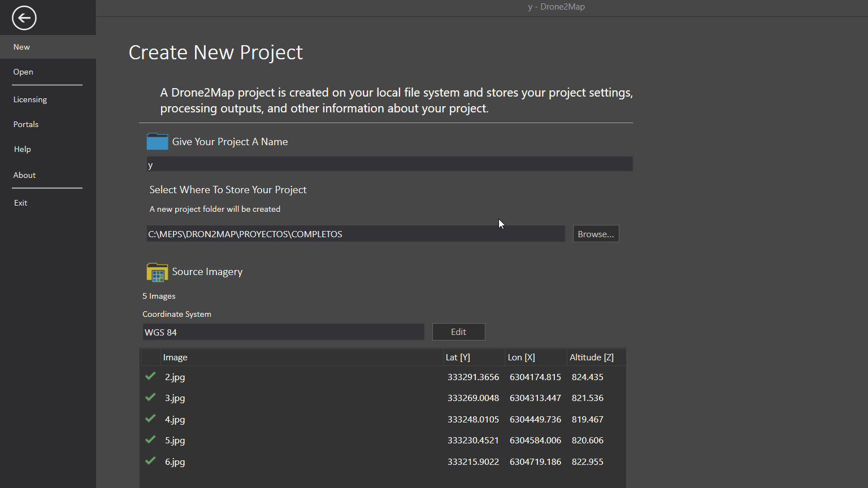Go to the Licensing page
The image size is (868, 488).
[x=30, y=99]
